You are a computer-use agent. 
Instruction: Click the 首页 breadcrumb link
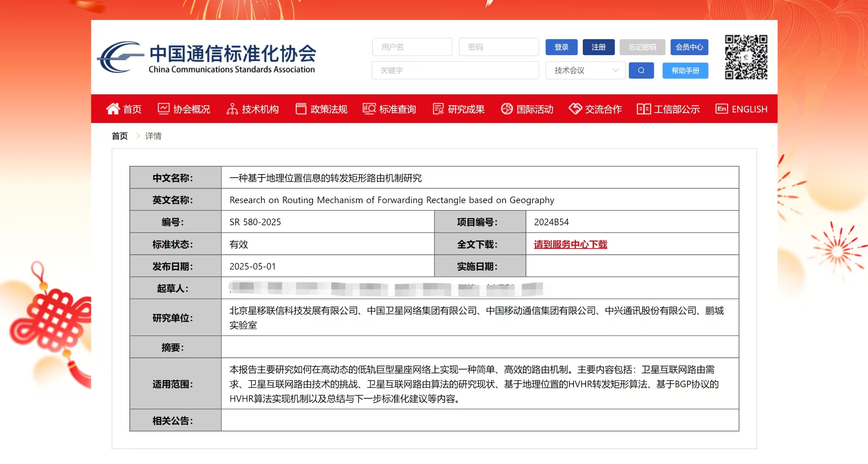[119, 136]
